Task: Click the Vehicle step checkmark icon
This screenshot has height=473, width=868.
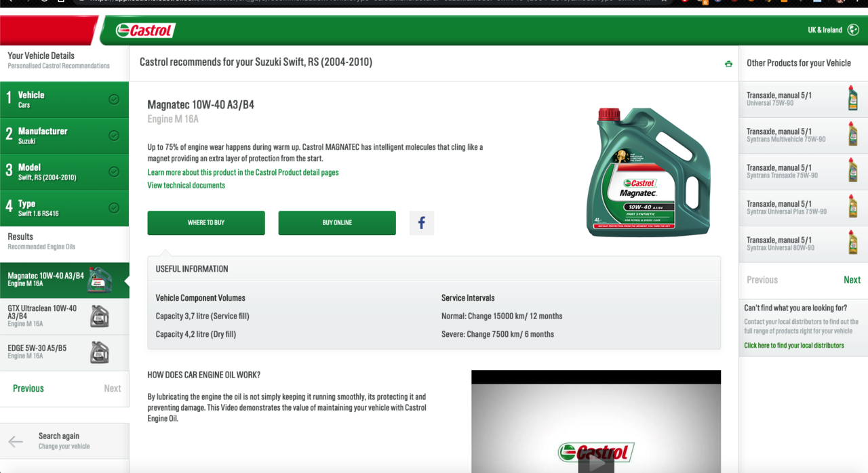Action: pyautogui.click(x=114, y=100)
